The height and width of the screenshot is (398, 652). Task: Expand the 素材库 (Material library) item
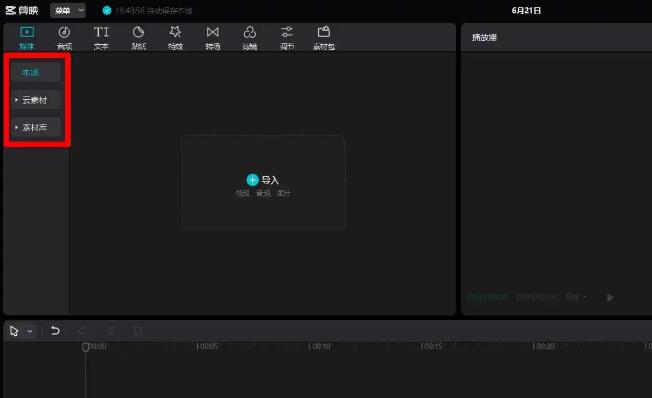click(x=36, y=127)
